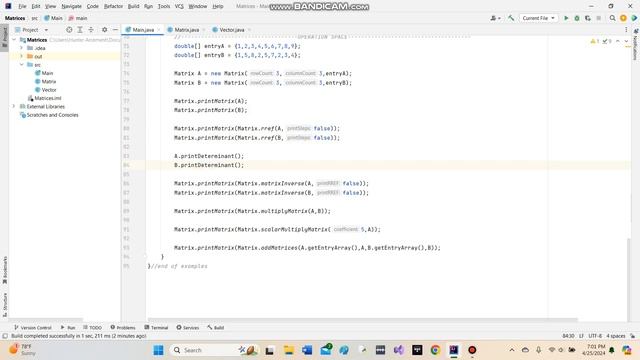Click '4 spaces' indent setting

coord(616,336)
